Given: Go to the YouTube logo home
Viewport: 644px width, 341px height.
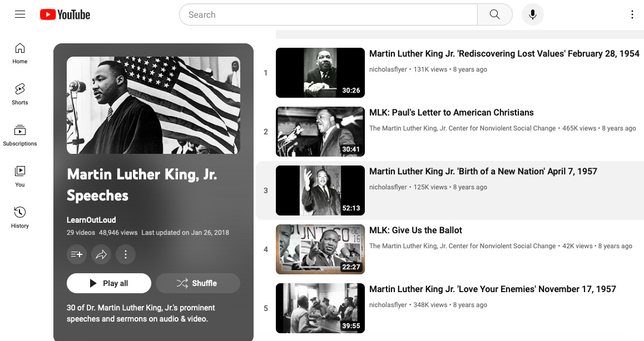Looking at the screenshot, I should click(65, 15).
